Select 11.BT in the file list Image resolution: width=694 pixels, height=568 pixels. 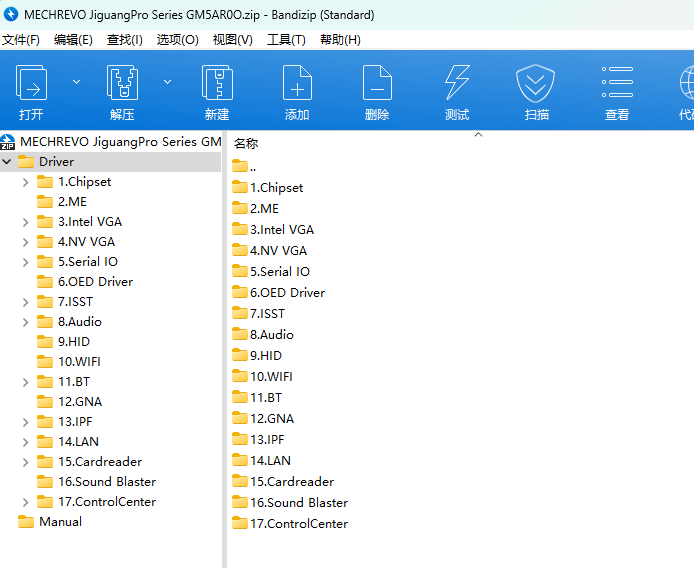(257, 398)
